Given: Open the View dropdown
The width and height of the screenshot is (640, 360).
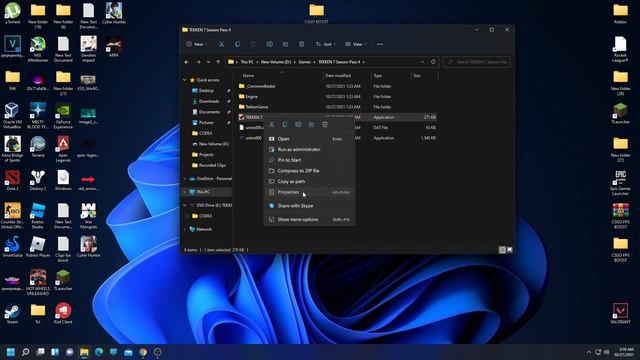Looking at the screenshot, I should [356, 44].
